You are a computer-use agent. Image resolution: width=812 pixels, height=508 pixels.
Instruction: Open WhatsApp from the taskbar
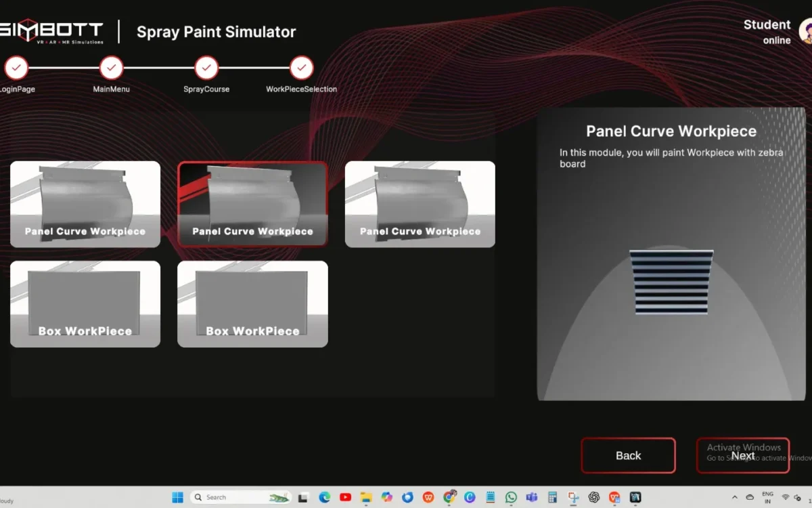511,496
